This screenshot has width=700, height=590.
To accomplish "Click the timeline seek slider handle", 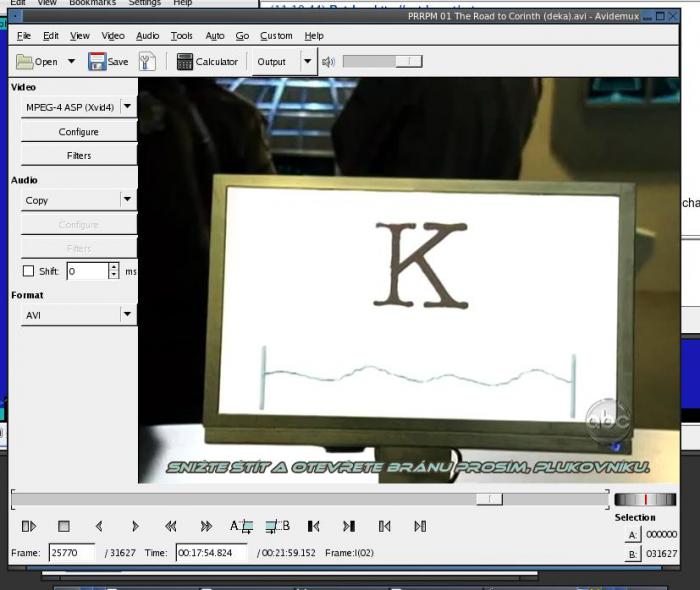I will [489, 499].
